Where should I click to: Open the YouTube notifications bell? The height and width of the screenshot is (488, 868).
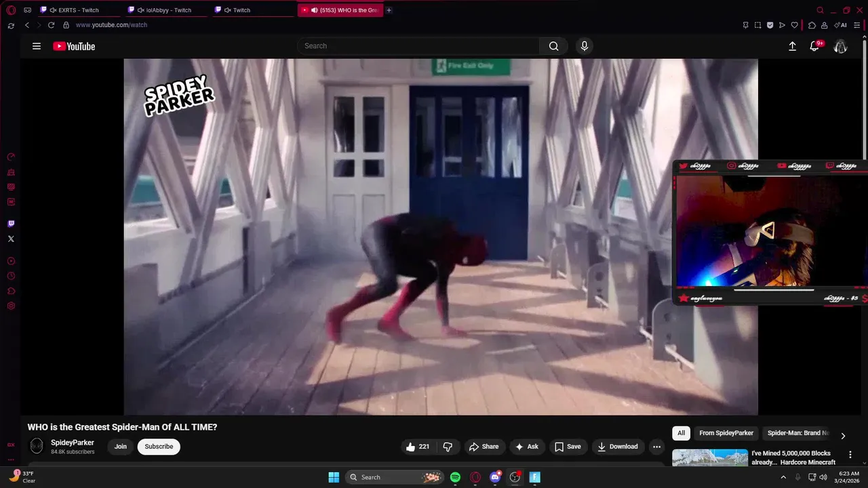(x=815, y=46)
